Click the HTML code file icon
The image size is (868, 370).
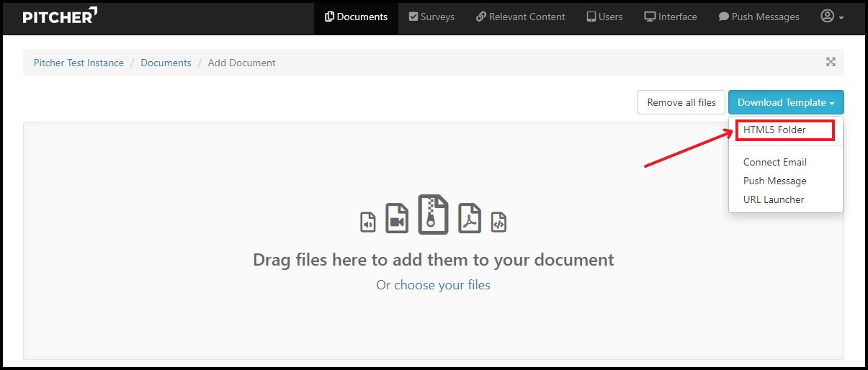(x=498, y=221)
